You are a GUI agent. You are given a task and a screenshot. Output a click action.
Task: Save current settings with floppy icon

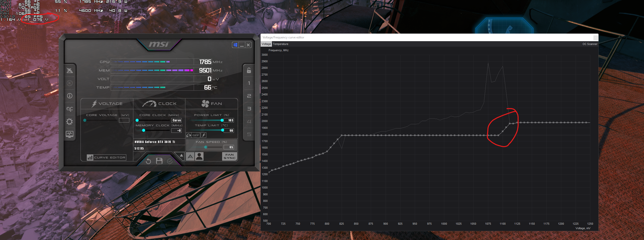click(x=159, y=161)
